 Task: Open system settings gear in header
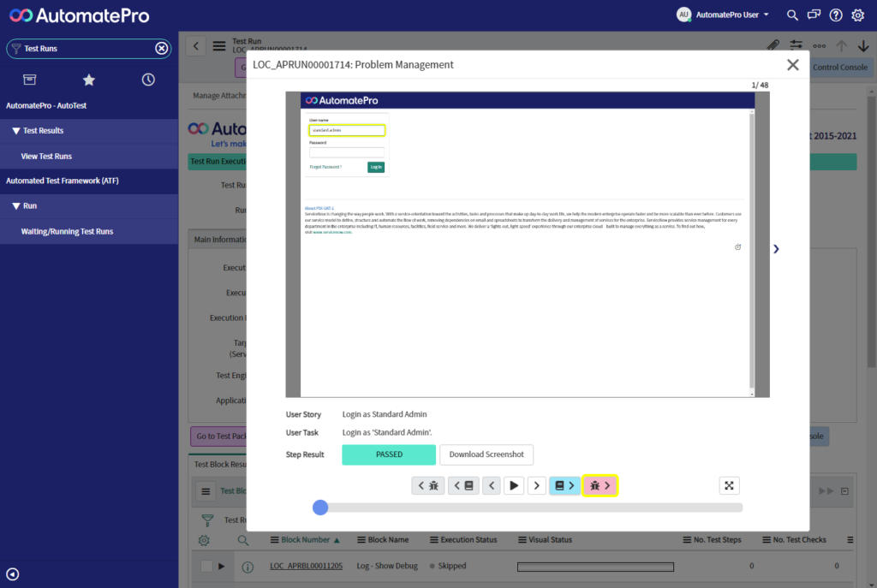click(857, 15)
